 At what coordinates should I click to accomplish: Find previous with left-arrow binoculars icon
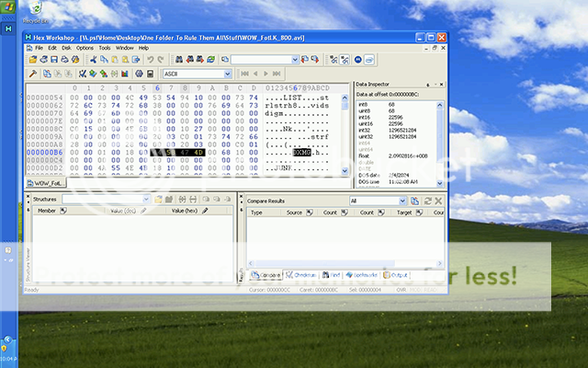click(190, 59)
